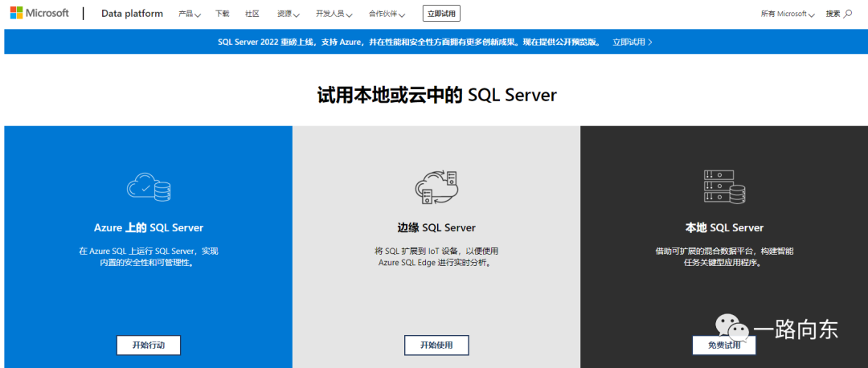Image resolution: width=868 pixels, height=368 pixels.
Task: Expand the 开发人员 dropdown
Action: (334, 14)
